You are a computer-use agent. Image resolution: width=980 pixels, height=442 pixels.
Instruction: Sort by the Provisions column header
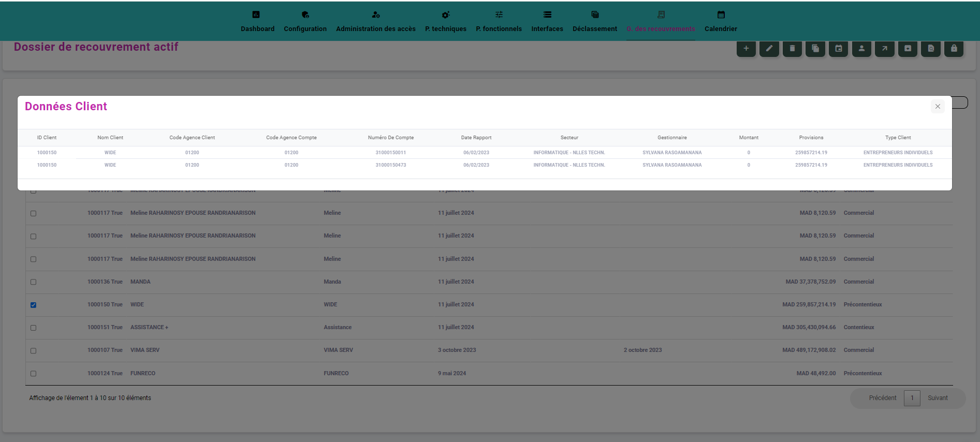811,138
